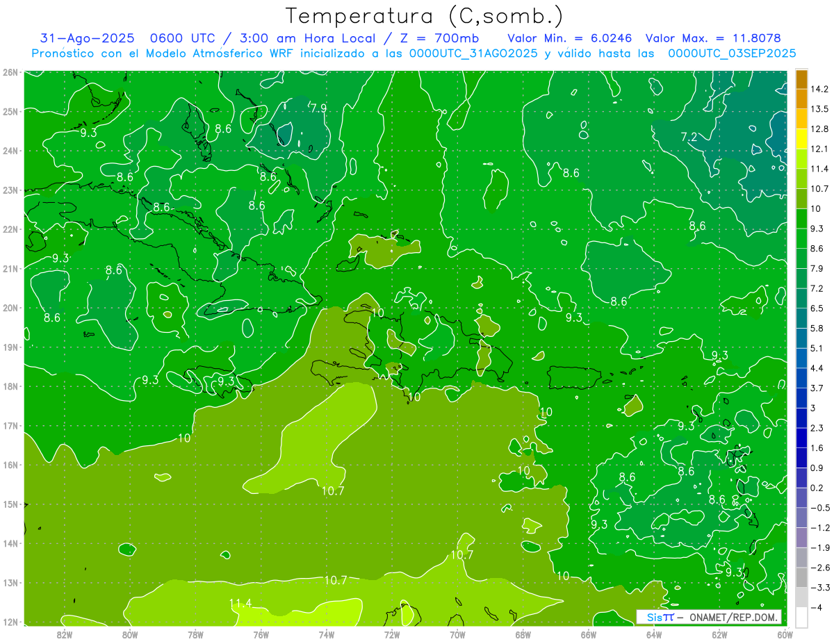Click the gray swatch between -2.6 and -3.3
Screen dimensions: 834x644
point(801,577)
